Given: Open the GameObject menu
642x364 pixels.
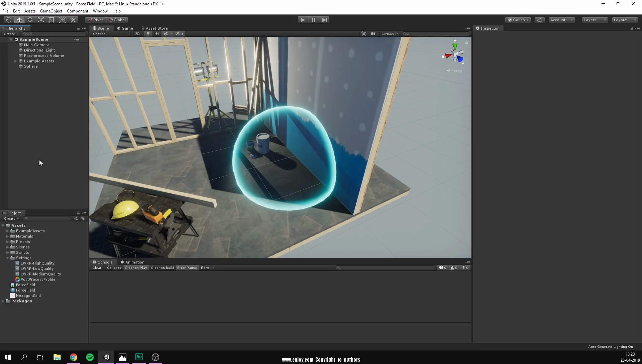Looking at the screenshot, I should tap(51, 11).
